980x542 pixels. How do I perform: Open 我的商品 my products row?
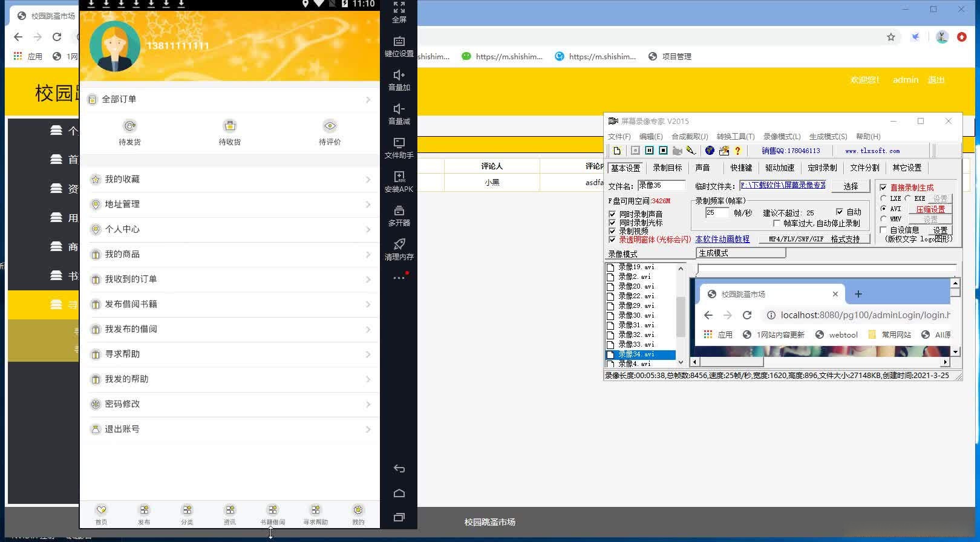click(x=230, y=254)
